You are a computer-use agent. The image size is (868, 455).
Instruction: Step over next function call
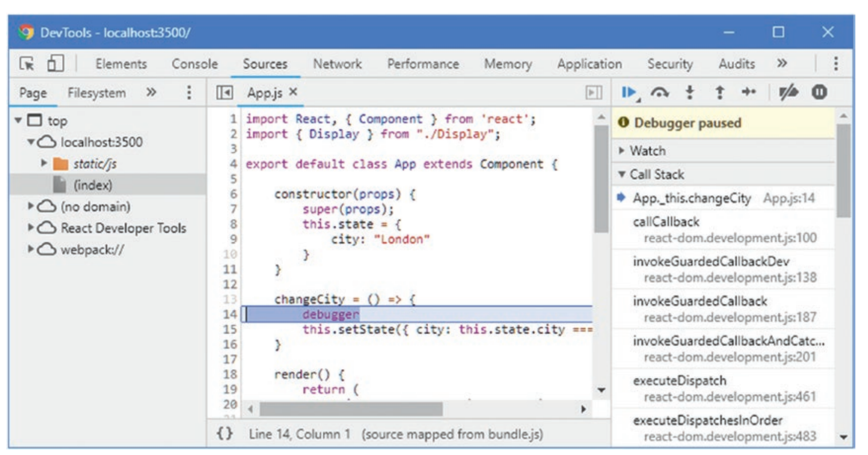pyautogui.click(x=660, y=93)
